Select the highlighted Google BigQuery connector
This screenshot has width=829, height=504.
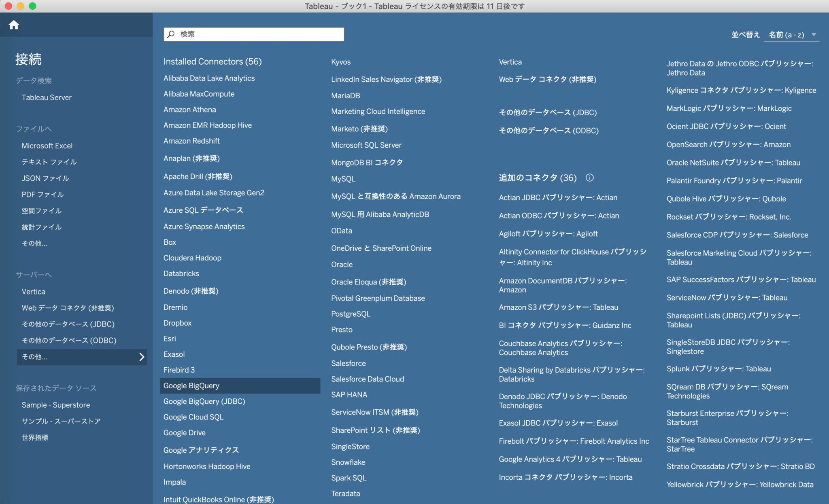click(192, 385)
